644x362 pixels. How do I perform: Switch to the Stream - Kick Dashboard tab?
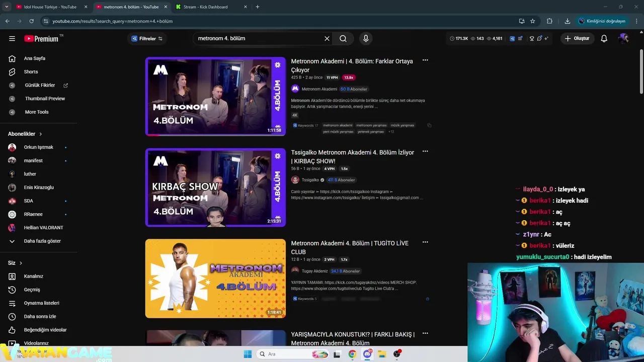tap(205, 7)
